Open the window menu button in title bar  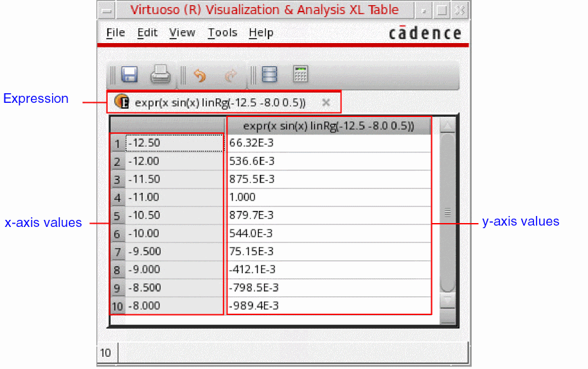pos(107,10)
